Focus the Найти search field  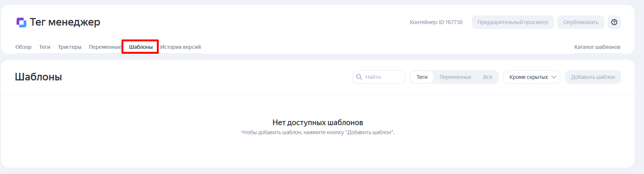tap(379, 77)
